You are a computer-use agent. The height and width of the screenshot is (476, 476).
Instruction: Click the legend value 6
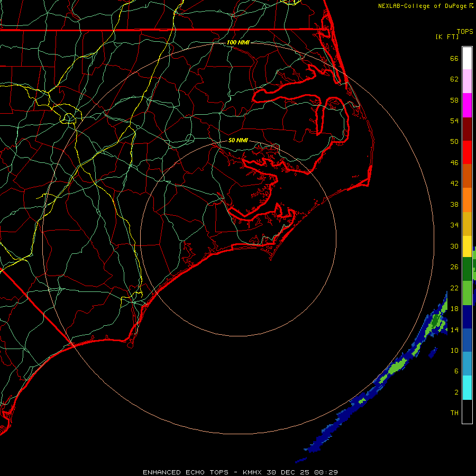coord(456,371)
